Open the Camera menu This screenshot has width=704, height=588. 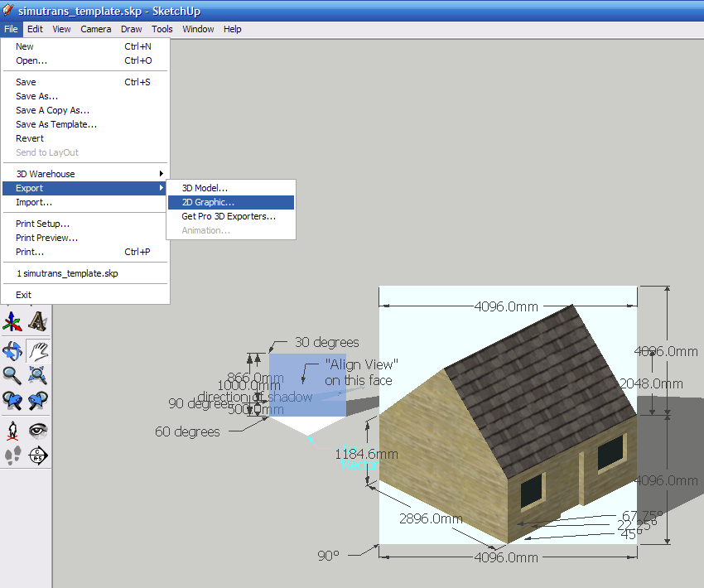coord(95,29)
